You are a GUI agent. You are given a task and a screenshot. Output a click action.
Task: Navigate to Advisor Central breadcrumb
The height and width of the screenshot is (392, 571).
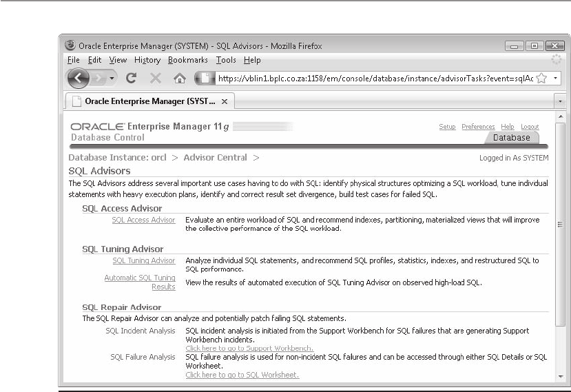[215, 157]
